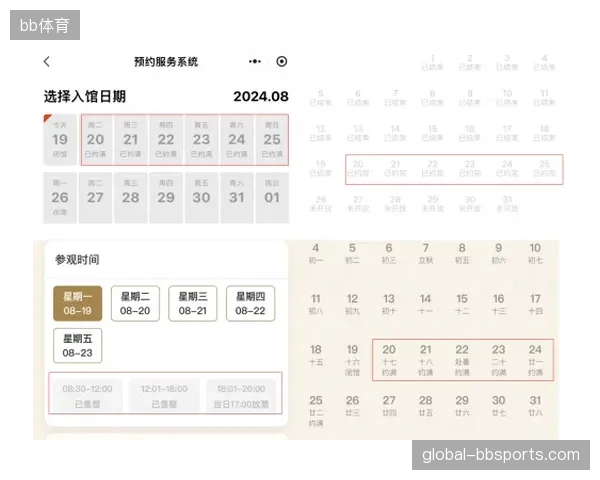Select the 星期二 08-20 visit day
Screen dimensions: 600x480
135,303
